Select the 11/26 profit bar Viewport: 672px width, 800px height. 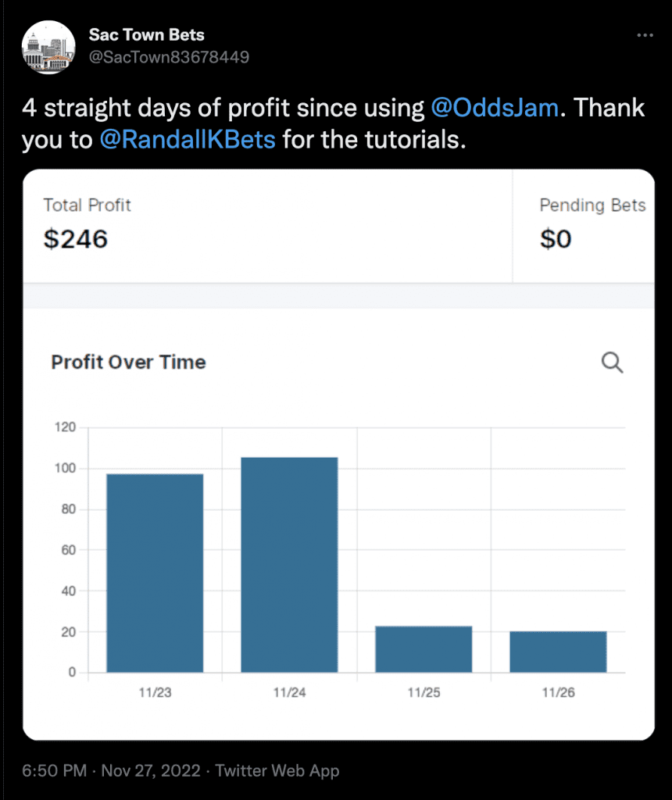coord(558,652)
